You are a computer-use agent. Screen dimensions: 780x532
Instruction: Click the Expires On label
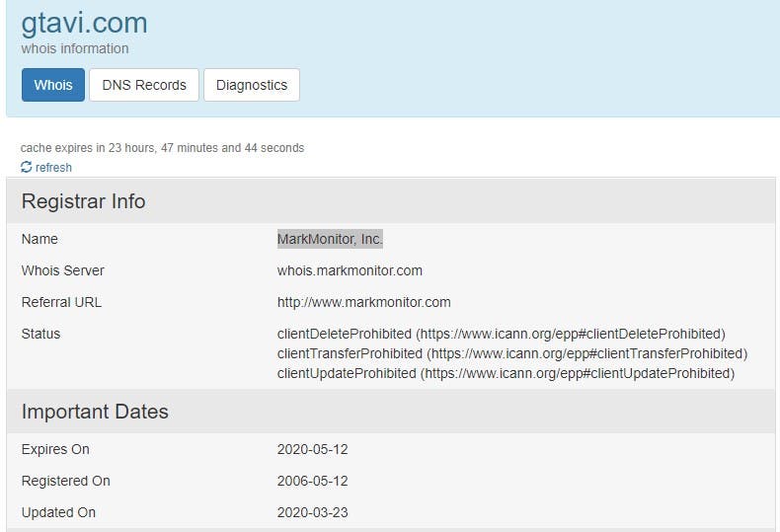(x=55, y=449)
